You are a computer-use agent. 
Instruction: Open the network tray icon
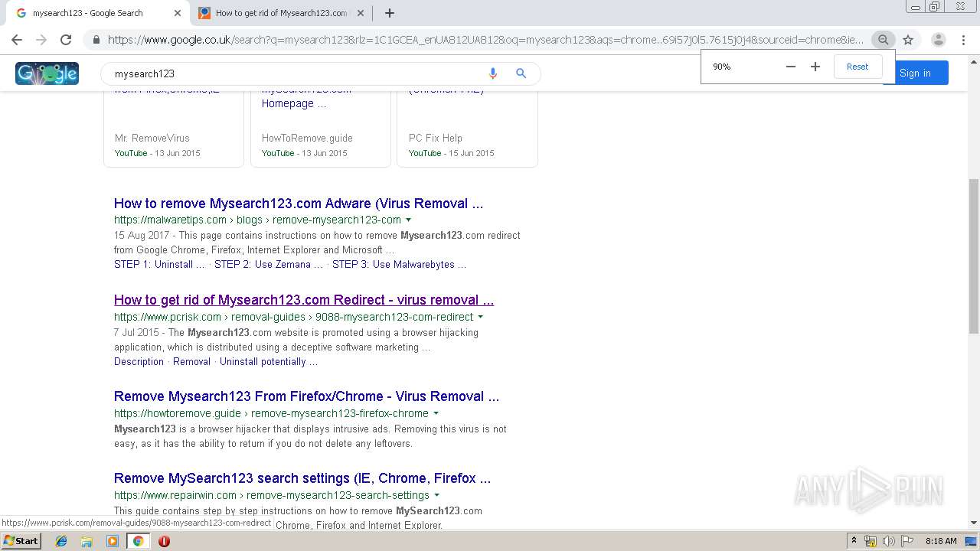[871, 541]
